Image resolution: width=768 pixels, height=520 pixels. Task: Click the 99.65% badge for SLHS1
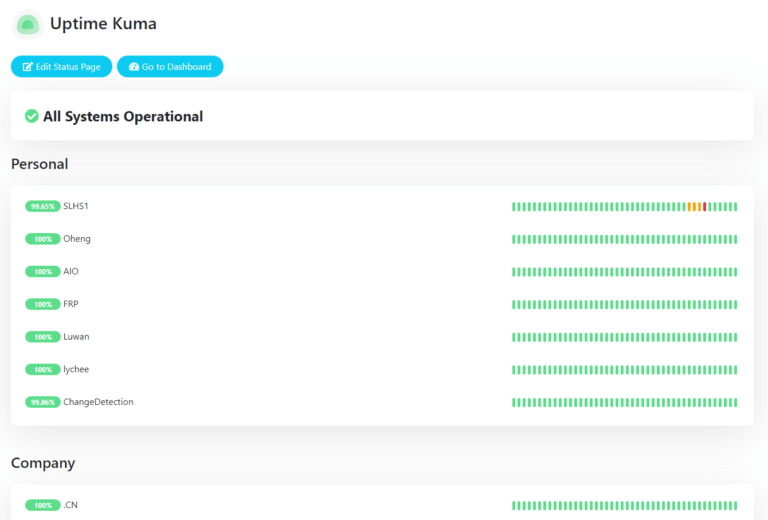coord(43,206)
